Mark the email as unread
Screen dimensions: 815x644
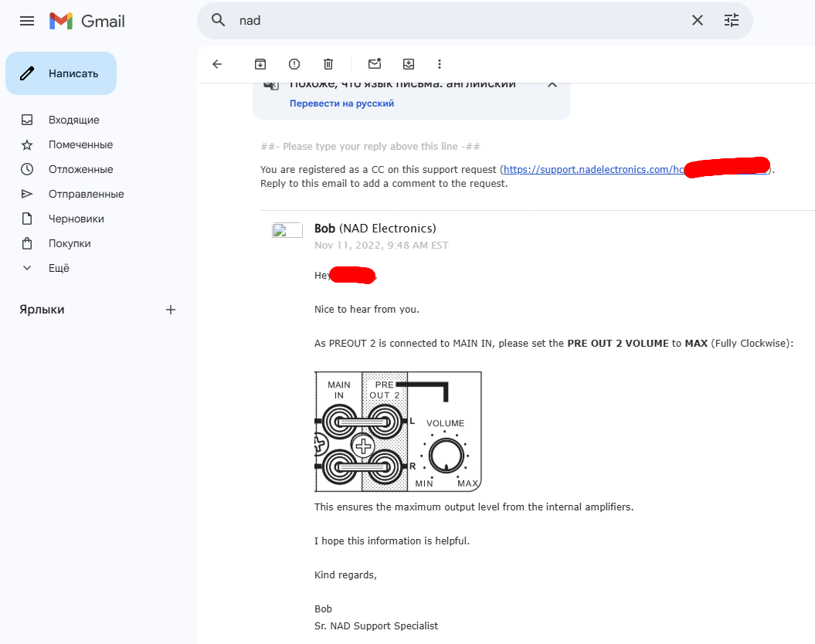coord(375,64)
